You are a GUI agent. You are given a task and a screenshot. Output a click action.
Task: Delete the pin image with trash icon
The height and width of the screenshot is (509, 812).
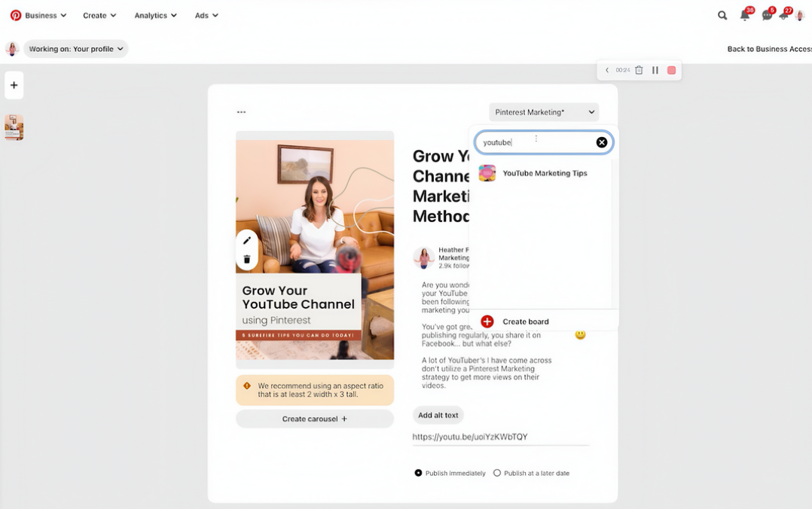pos(247,260)
